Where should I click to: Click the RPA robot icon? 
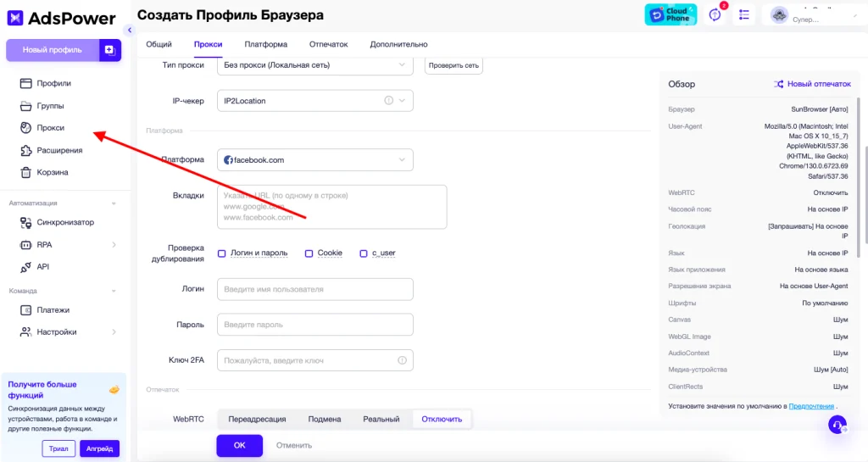(25, 244)
